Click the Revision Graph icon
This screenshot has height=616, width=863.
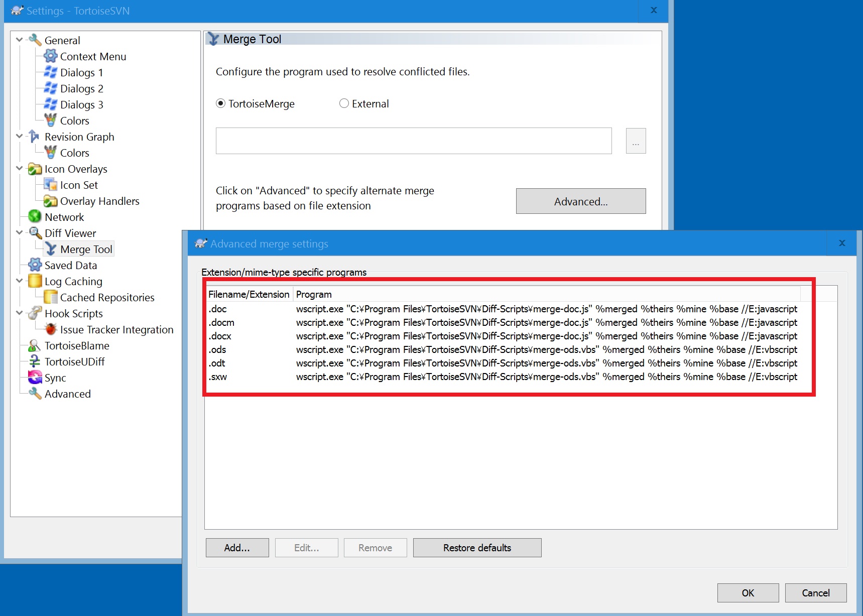(35, 137)
